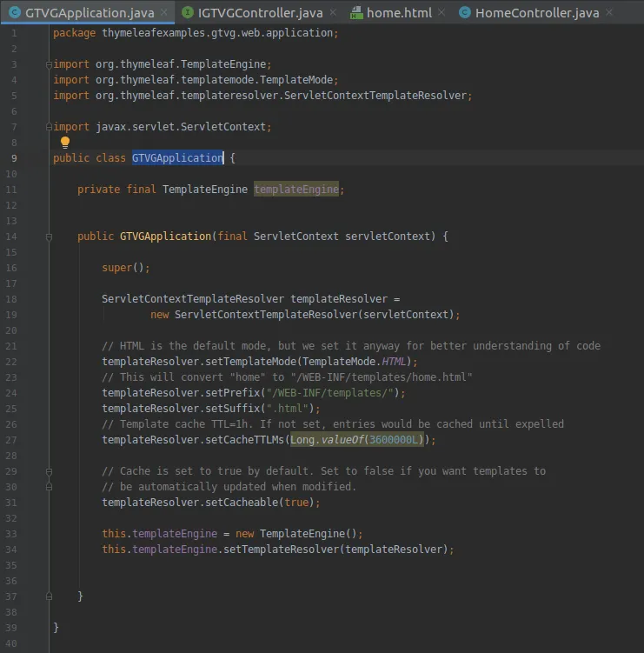Click line number 39 in the gutter

[x=11, y=628]
